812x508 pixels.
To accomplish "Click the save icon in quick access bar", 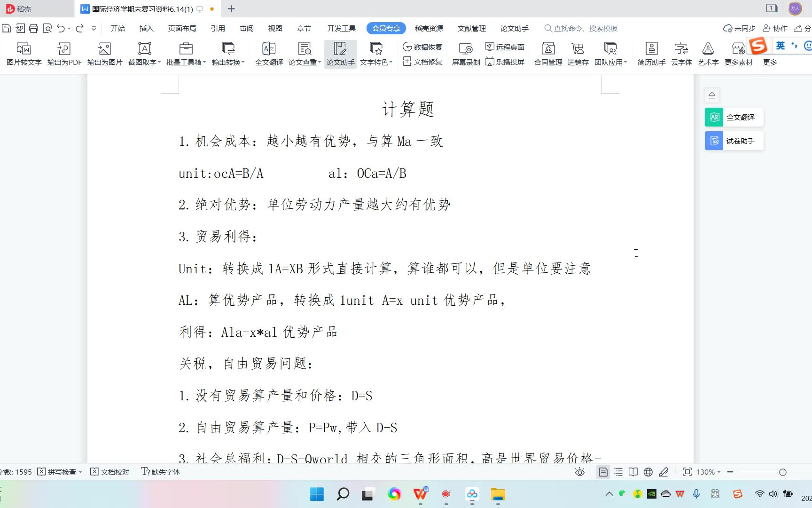I will pyautogui.click(x=7, y=28).
